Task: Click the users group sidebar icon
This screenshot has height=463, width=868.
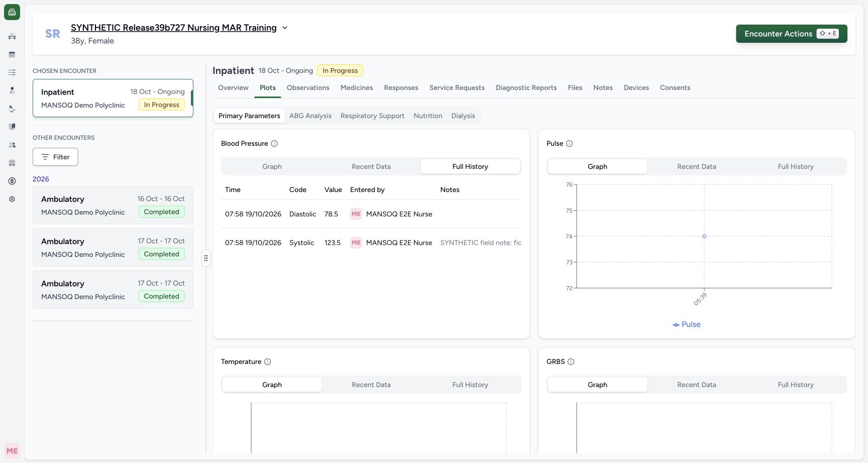Action: (x=12, y=145)
